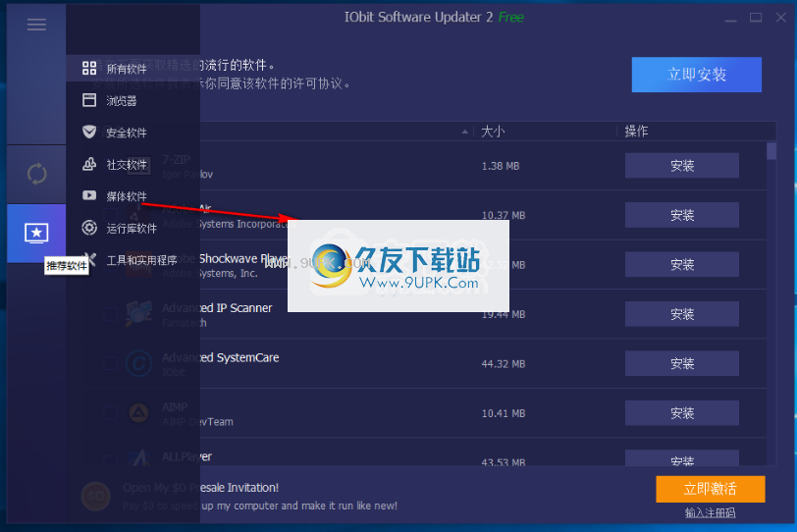Click the orange 立即激活 button
797x532 pixels.
pyautogui.click(x=710, y=489)
